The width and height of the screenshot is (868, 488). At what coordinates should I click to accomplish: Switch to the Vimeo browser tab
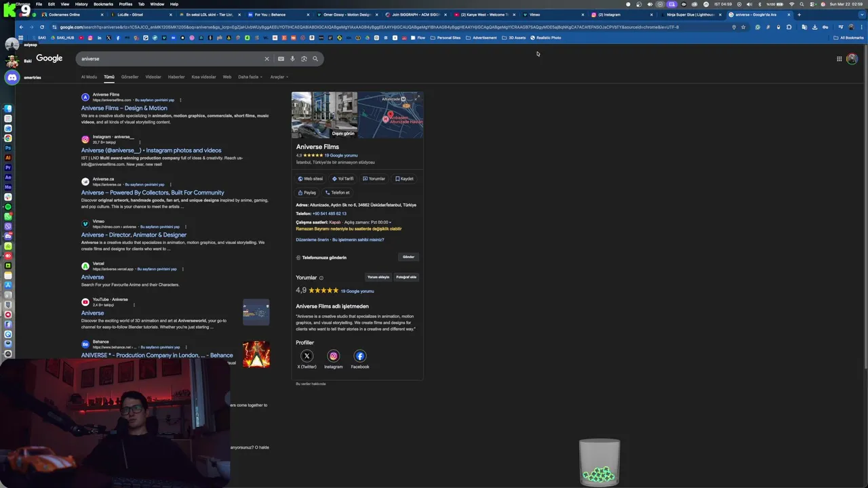tap(553, 14)
